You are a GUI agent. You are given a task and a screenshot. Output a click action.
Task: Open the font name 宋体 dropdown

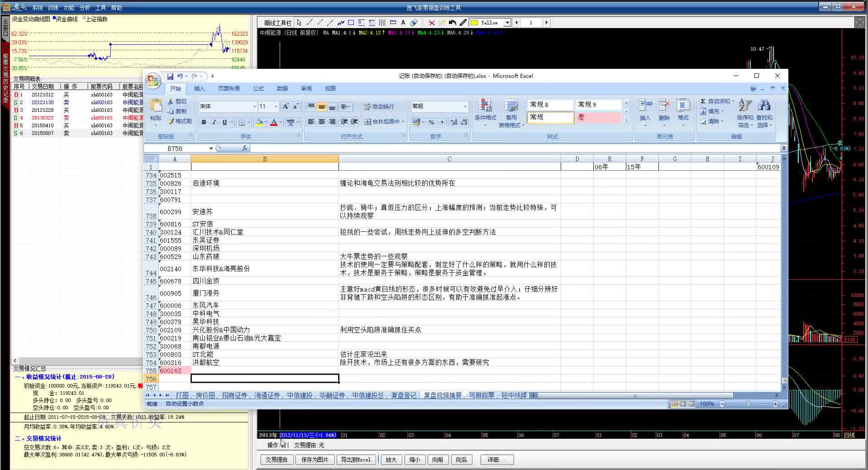tap(254, 106)
